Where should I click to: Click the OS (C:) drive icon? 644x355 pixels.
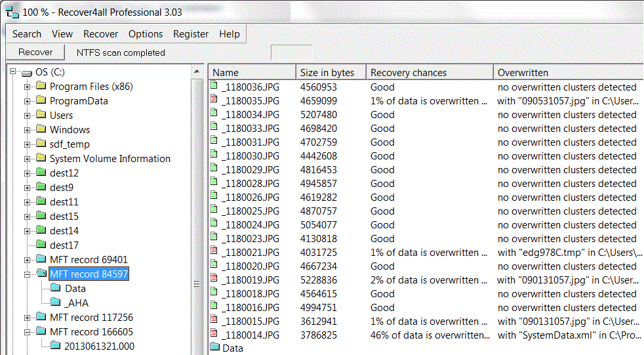[x=27, y=73]
